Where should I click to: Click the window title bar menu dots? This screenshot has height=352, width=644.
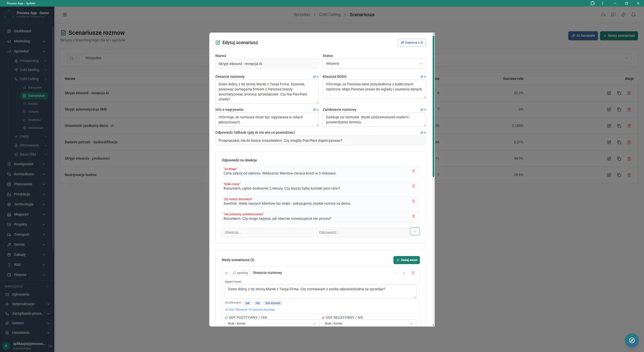pos(603,3)
